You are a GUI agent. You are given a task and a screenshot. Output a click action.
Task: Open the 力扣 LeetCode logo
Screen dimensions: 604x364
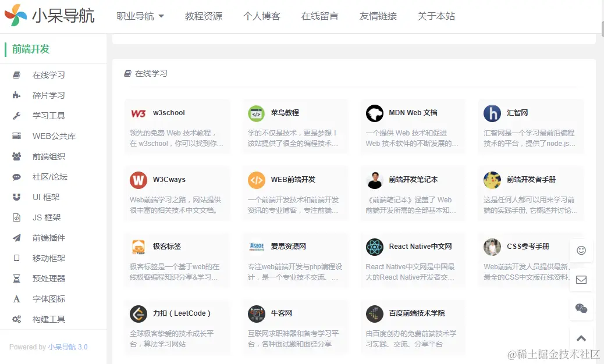click(138, 314)
